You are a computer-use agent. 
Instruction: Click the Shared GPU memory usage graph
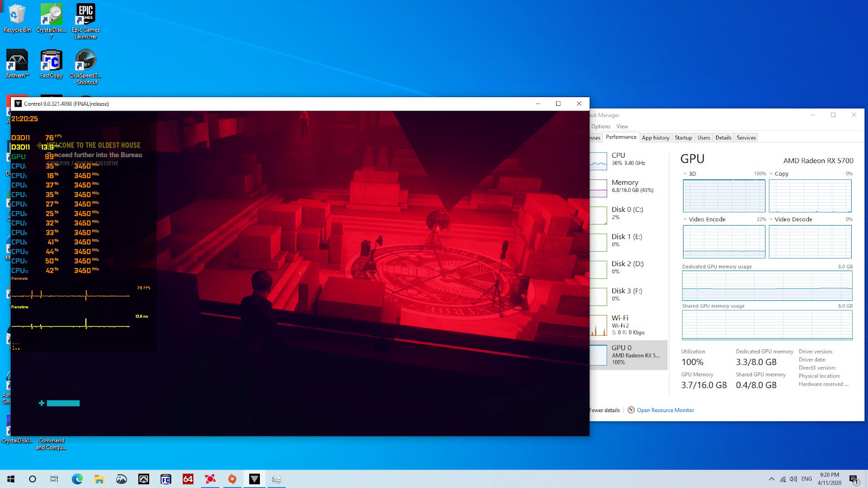click(x=767, y=325)
